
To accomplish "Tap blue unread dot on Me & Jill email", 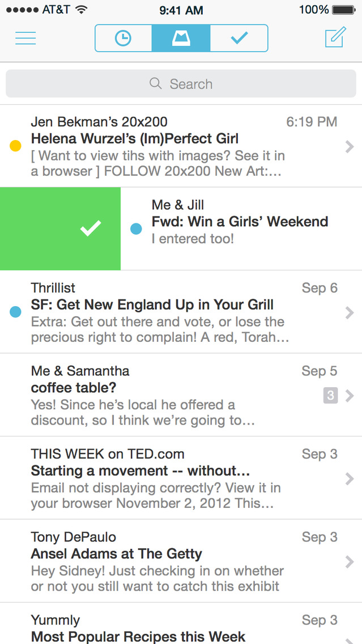I will [x=136, y=229].
